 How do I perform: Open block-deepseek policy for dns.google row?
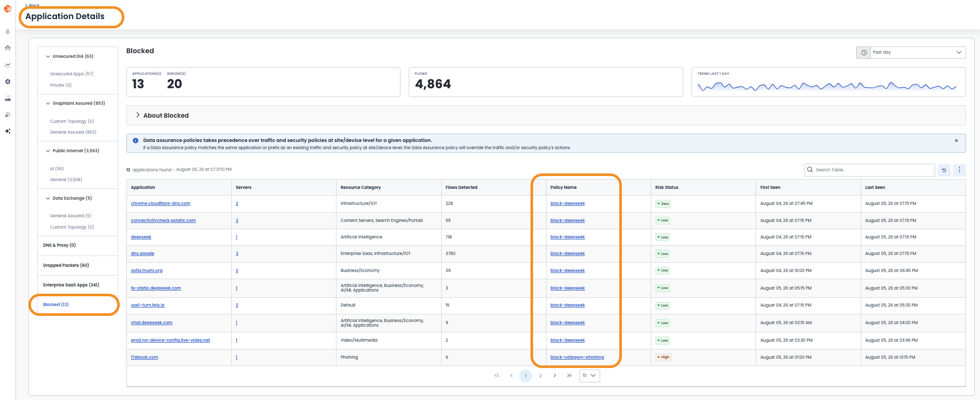pos(568,253)
